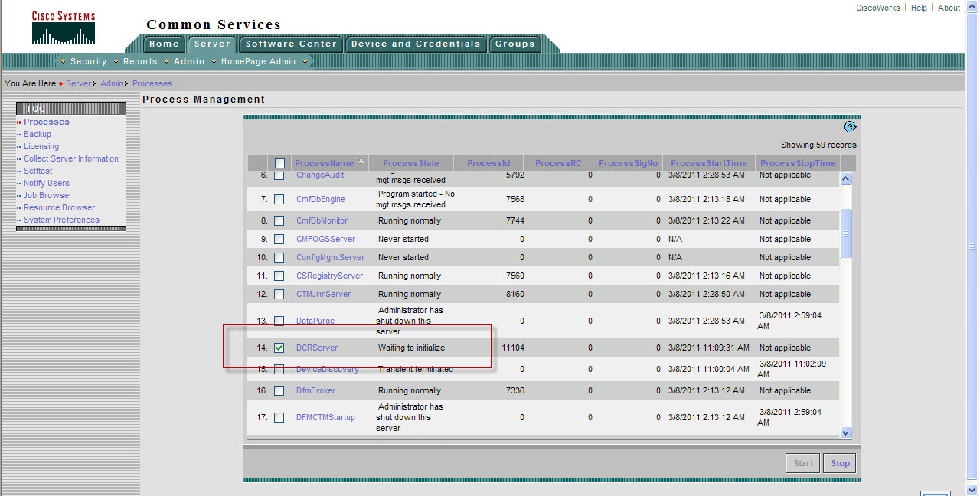The height and width of the screenshot is (496, 980).
Task: Select the DfmBroker checkbox
Action: click(279, 391)
